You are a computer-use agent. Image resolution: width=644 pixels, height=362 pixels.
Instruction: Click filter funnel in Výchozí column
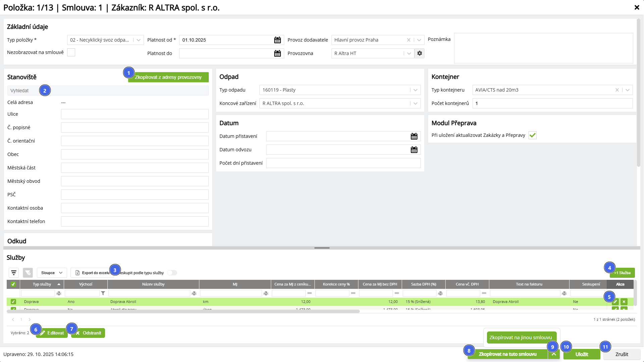pyautogui.click(x=103, y=293)
